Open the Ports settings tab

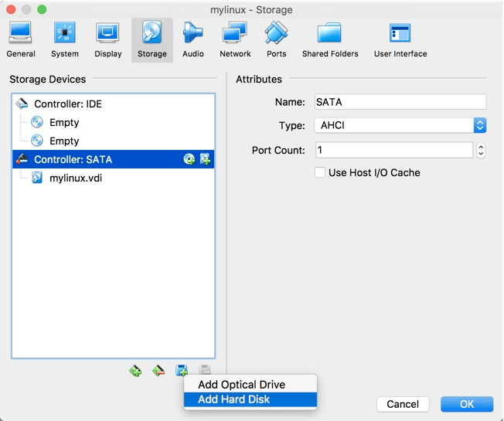coord(276,40)
